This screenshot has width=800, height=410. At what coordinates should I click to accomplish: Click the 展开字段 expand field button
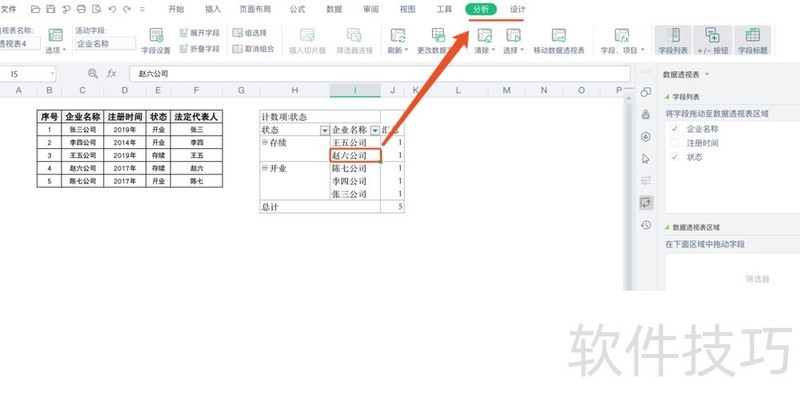(199, 33)
